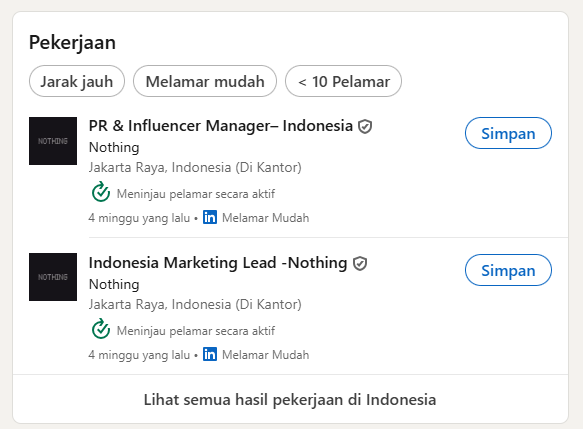This screenshot has height=429, width=583.
Task: Click Jakarta Raya location of PR & Influencer Manager
Action: coord(195,167)
